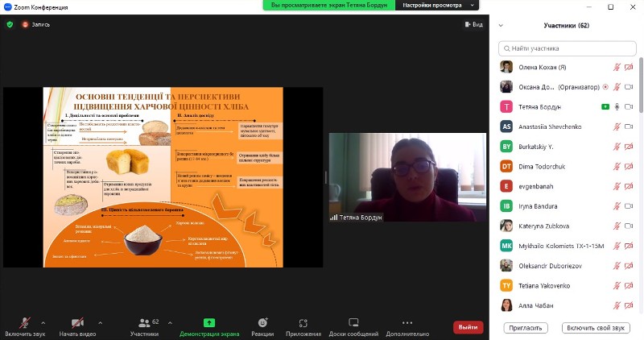Click the muted mic icon for Oleksandr Duboriezov

click(617, 266)
